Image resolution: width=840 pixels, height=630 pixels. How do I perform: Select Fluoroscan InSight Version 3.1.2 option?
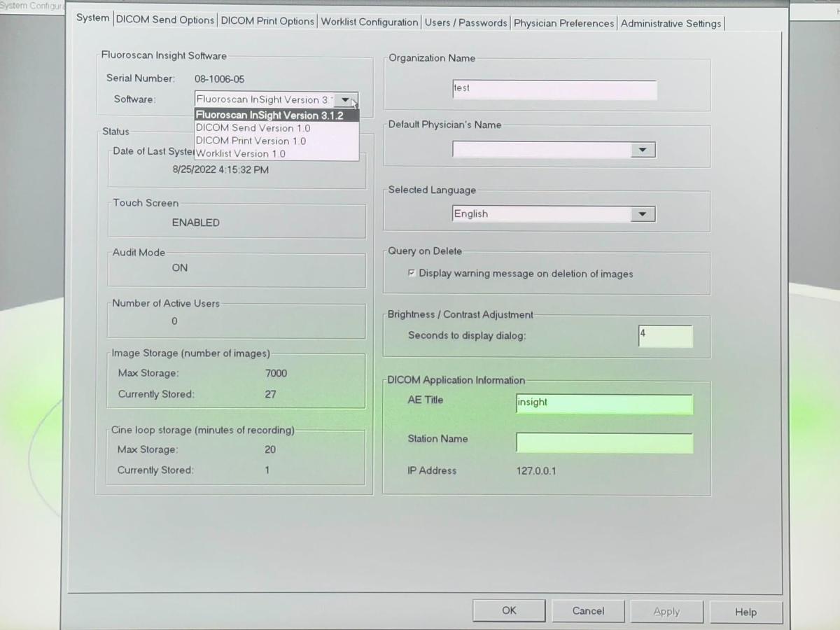click(276, 115)
